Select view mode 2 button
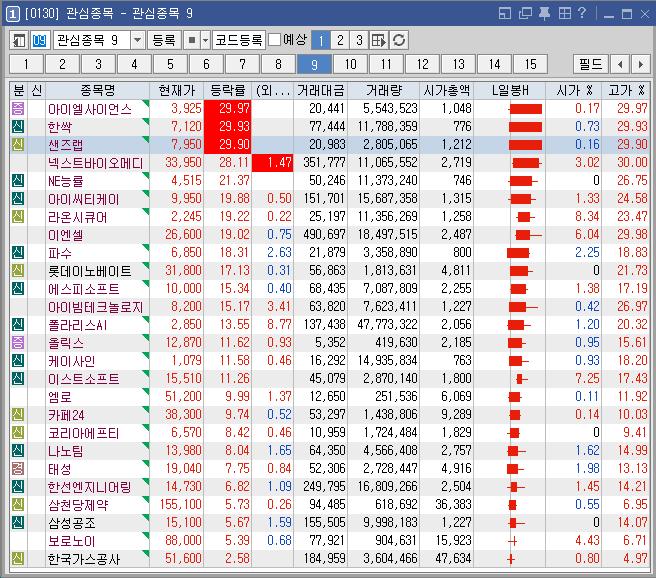This screenshot has height=578, width=656. 340,41
